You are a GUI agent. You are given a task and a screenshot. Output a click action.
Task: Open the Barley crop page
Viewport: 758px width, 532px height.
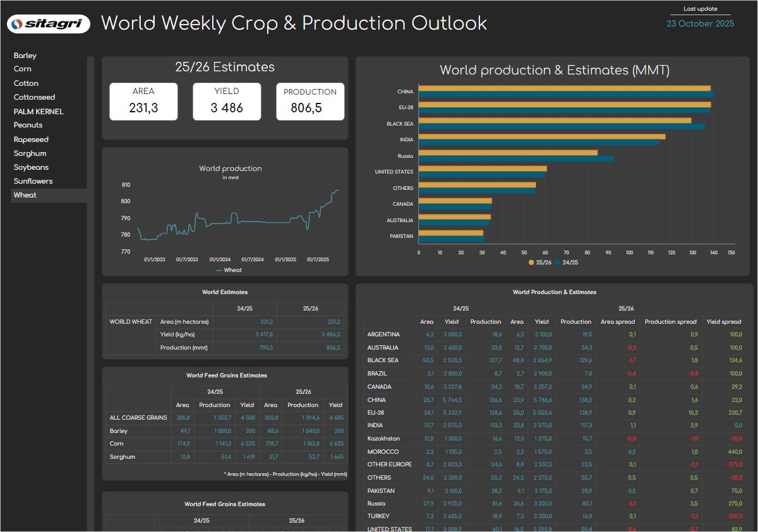coord(24,55)
